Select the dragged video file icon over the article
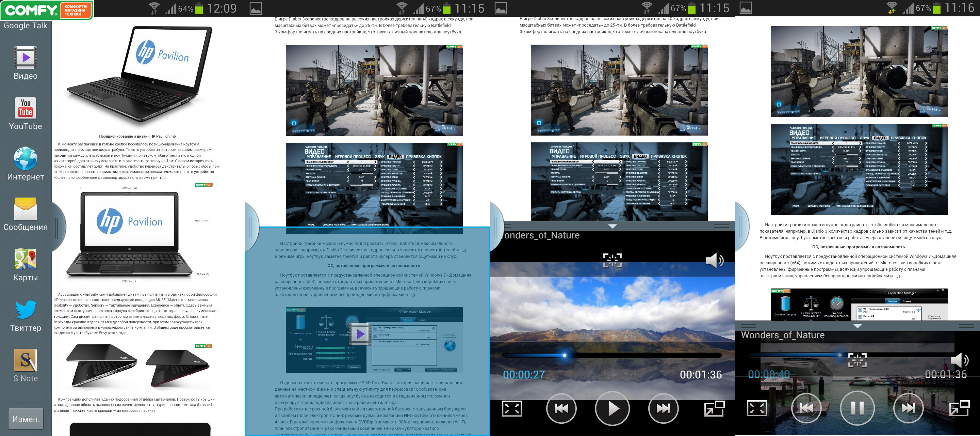This screenshot has width=980, height=436. click(360, 334)
